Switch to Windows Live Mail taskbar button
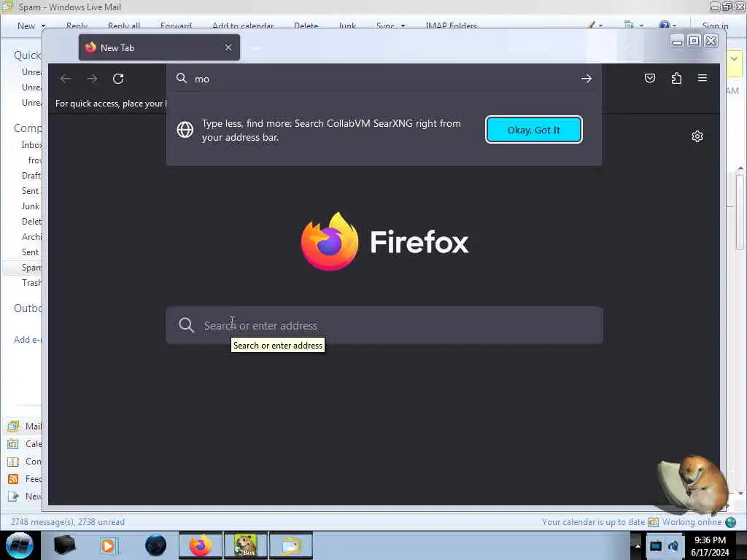Screen dimensions: 747x560 click(291, 545)
